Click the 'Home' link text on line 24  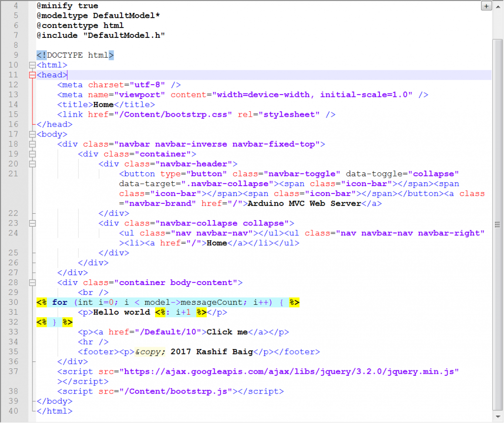click(x=217, y=243)
